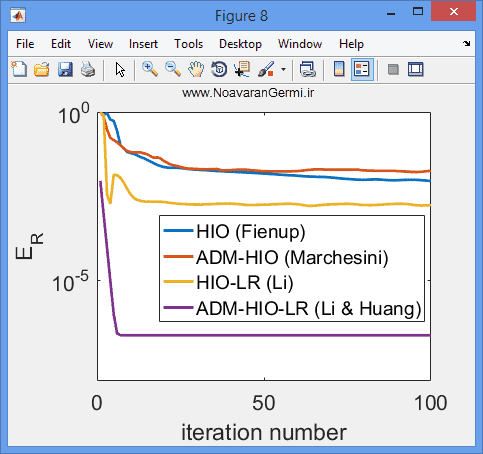This screenshot has height=454, width=483.
Task: Save figure using the floppy disk icon
Action: coord(65,69)
